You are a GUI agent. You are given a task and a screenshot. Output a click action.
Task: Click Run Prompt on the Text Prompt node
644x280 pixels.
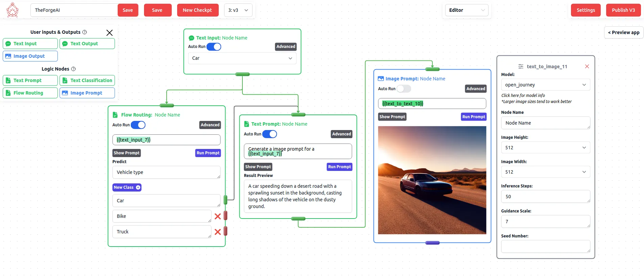coord(339,167)
